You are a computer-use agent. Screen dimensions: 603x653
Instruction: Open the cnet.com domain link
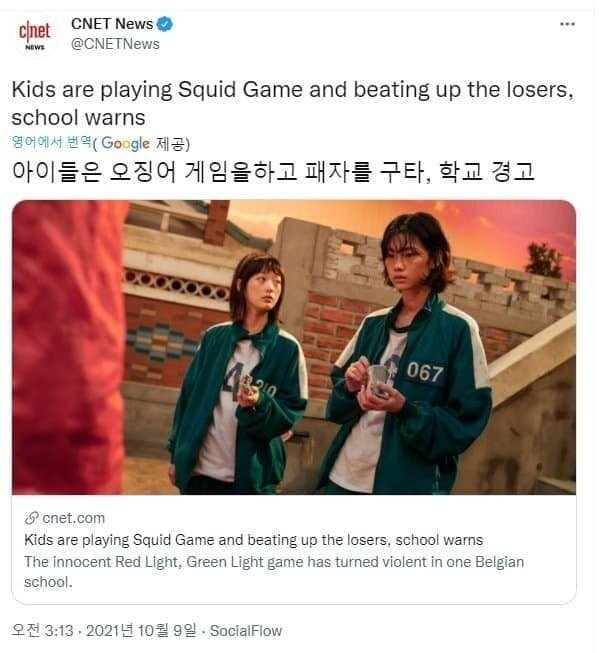pyautogui.click(x=73, y=518)
